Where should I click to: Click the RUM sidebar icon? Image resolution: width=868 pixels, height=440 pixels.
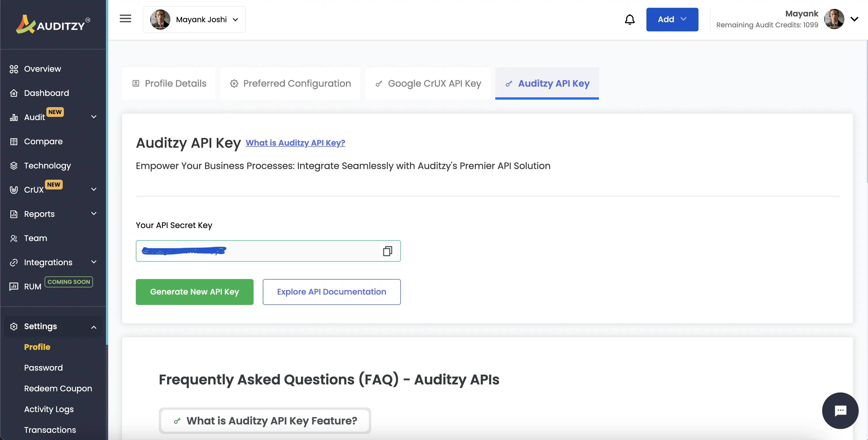click(14, 287)
